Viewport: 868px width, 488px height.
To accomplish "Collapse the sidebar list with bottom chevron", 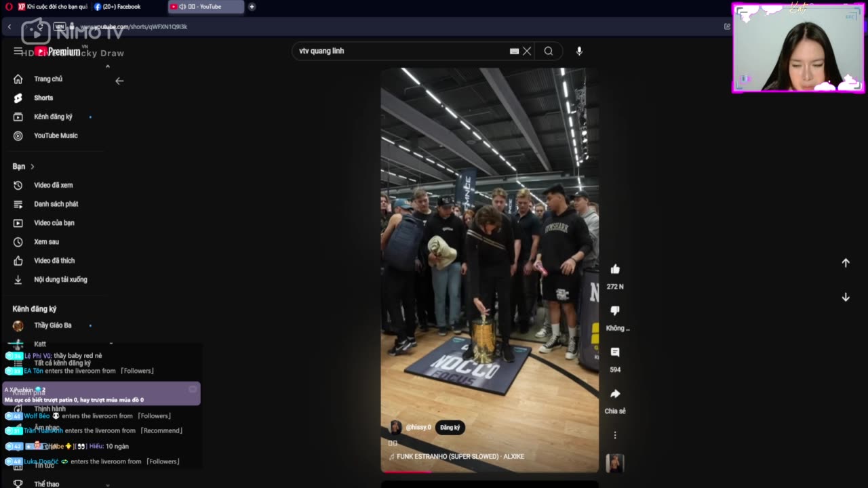I will click(x=107, y=485).
